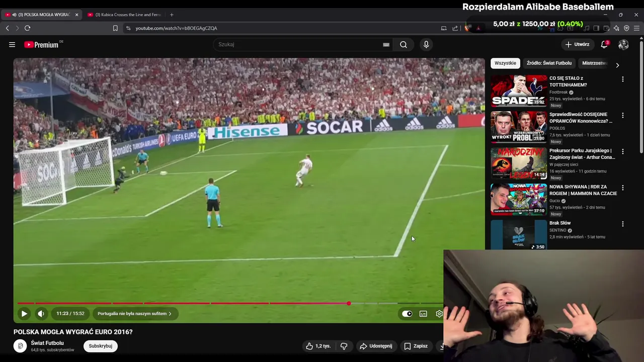This screenshot has height=362, width=644.
Task: Toggle the browser sidebar panel icon
Action: [x=596, y=28]
